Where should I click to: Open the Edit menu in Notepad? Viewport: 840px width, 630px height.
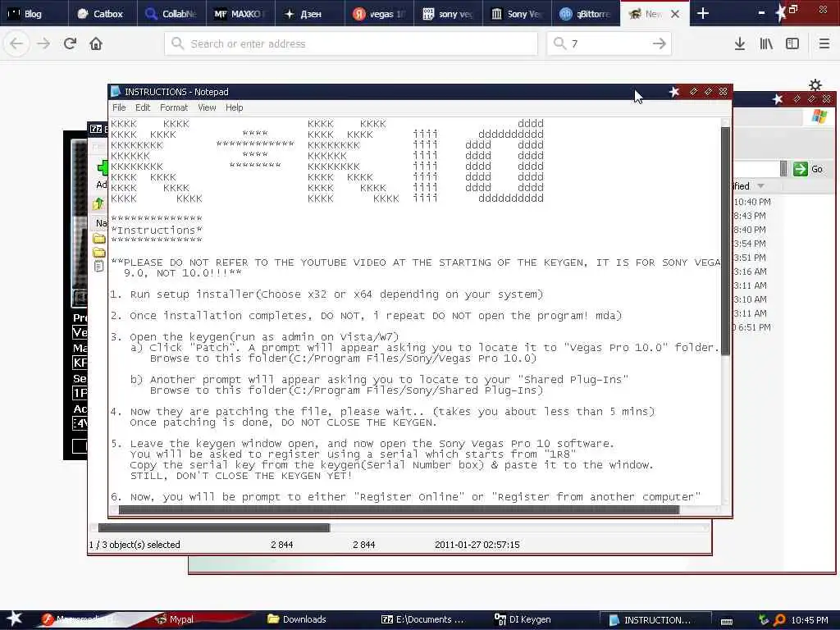click(x=143, y=107)
